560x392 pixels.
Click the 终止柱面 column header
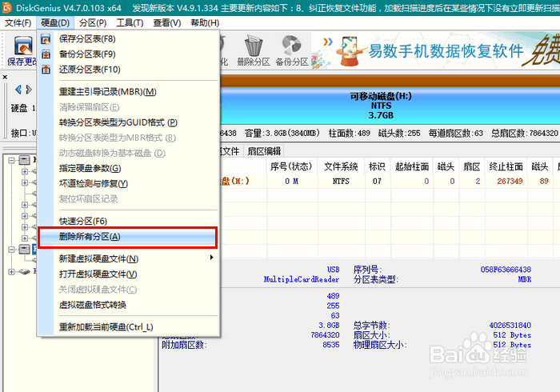pyautogui.click(x=506, y=166)
